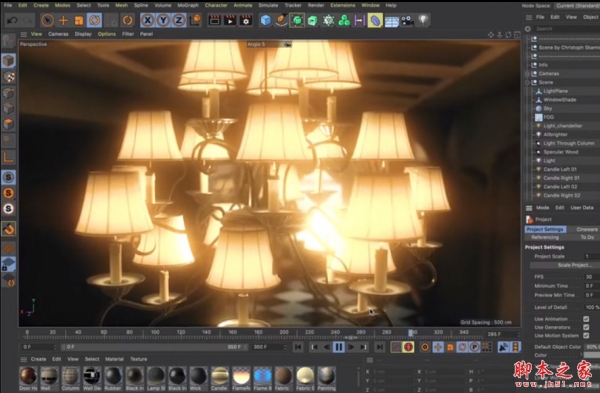
Task: Open the Simulate menu
Action: [x=268, y=5]
